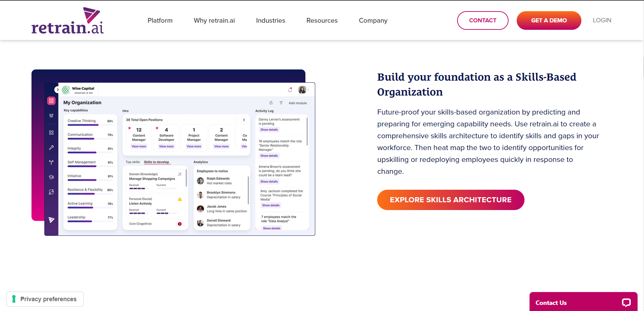Click the CONTACT button
This screenshot has width=644, height=311.
[x=482, y=20]
